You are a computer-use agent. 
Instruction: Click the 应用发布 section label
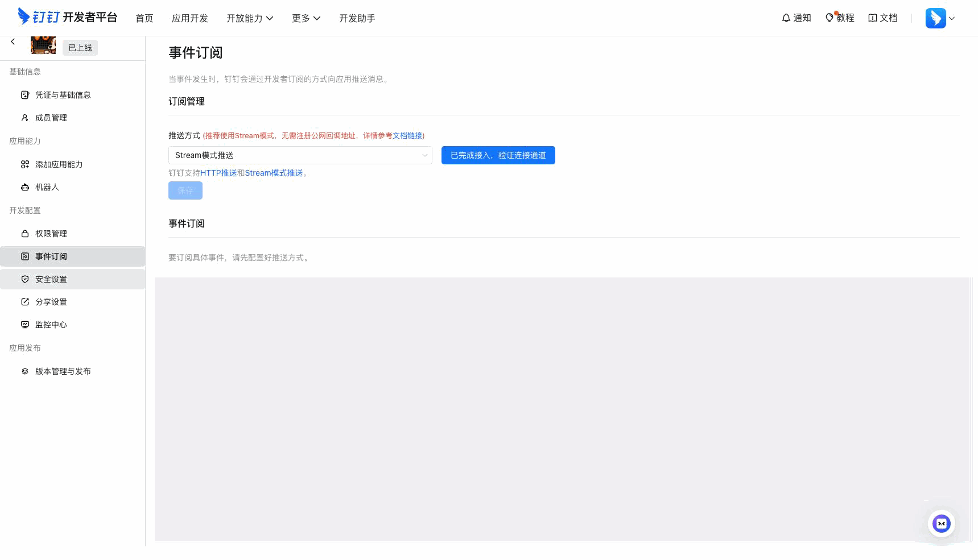click(25, 348)
